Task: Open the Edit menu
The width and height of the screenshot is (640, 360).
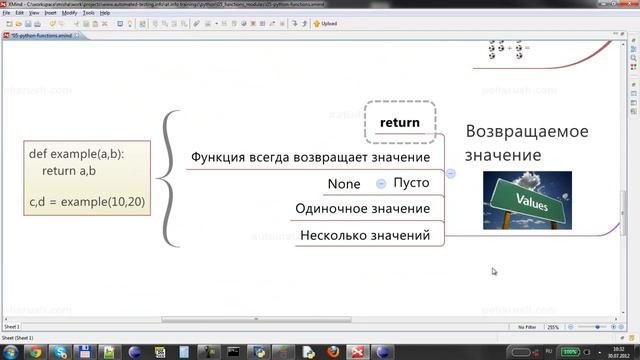Action: (20, 13)
